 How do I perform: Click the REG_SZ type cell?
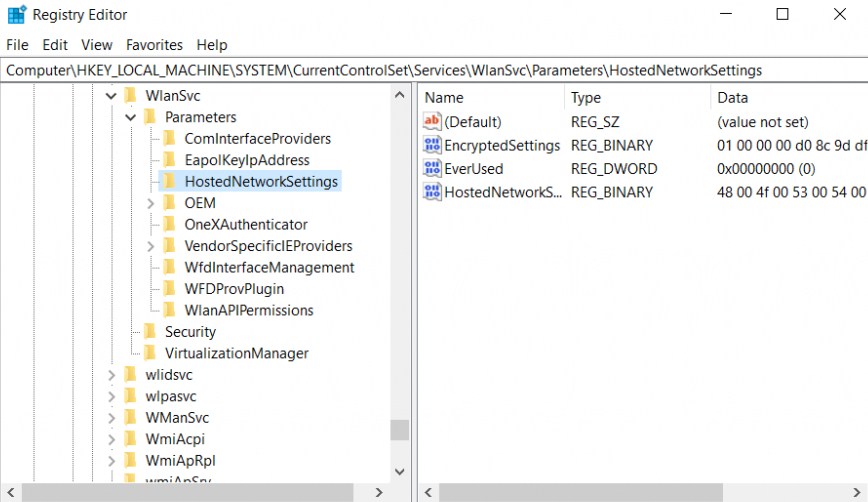tap(595, 122)
